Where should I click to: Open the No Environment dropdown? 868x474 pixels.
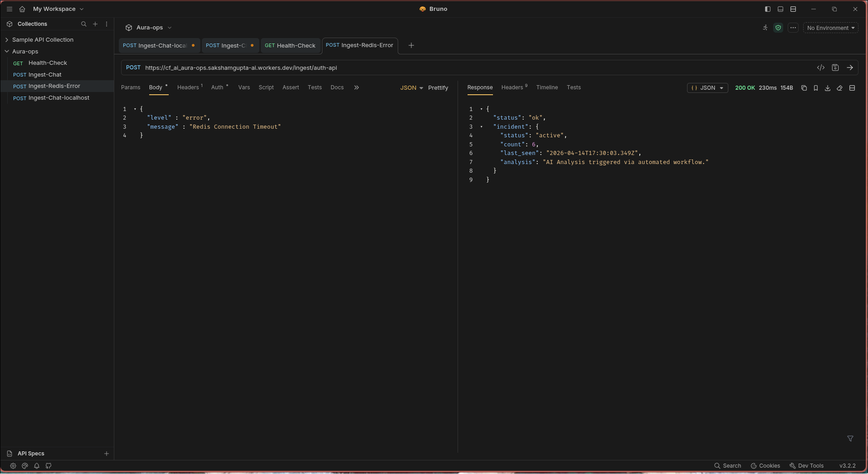830,28
